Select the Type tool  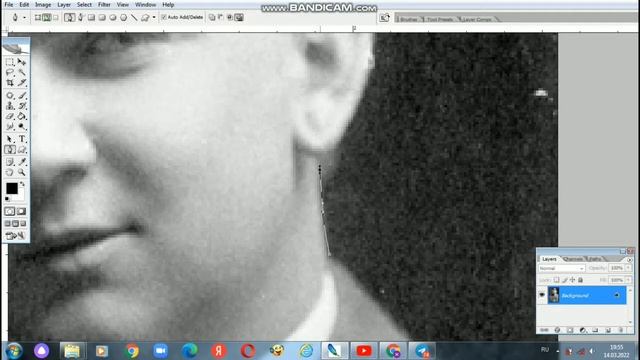click(x=22, y=139)
